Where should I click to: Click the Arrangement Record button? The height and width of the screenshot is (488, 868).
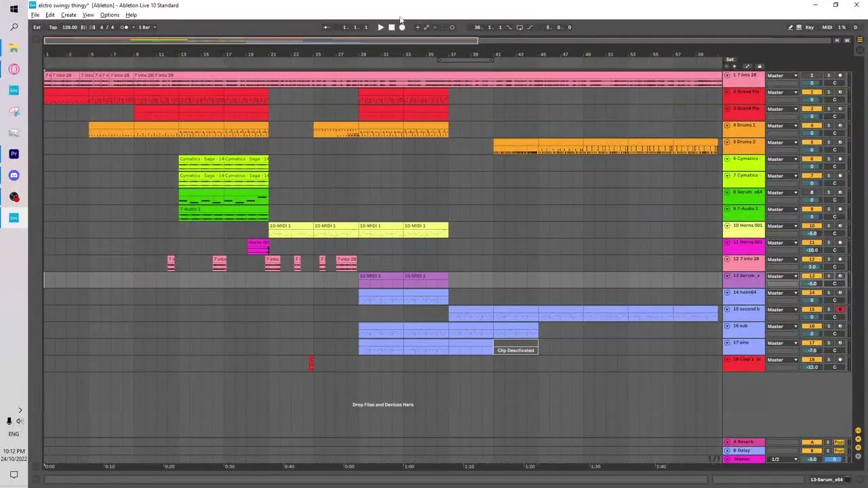pos(402,27)
